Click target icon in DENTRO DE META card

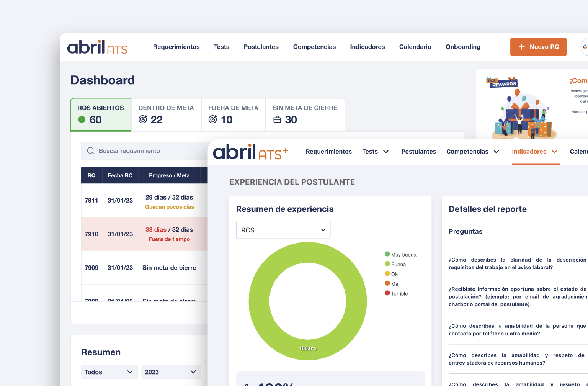(143, 119)
